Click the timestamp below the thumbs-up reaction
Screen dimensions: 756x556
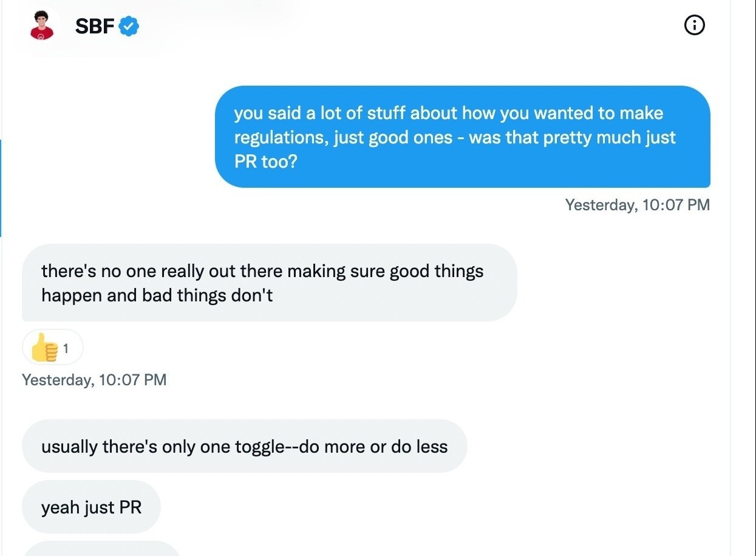pyautogui.click(x=94, y=380)
